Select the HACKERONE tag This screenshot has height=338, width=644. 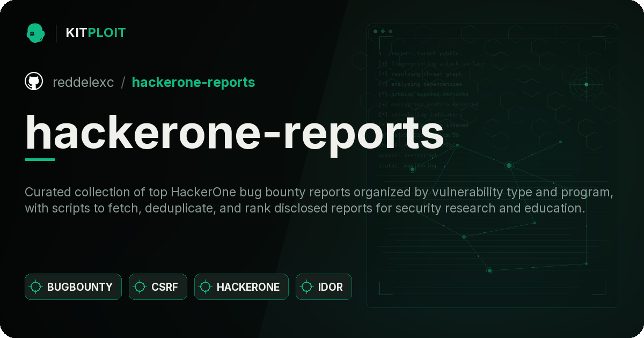241,287
